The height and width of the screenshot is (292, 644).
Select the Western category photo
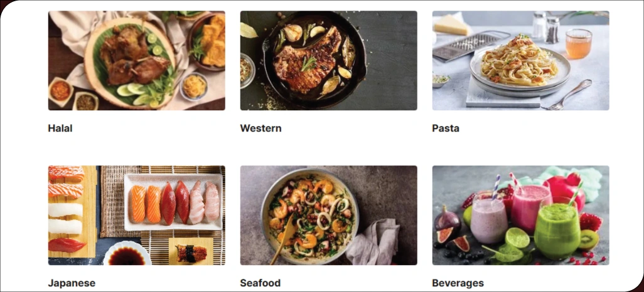(328, 60)
